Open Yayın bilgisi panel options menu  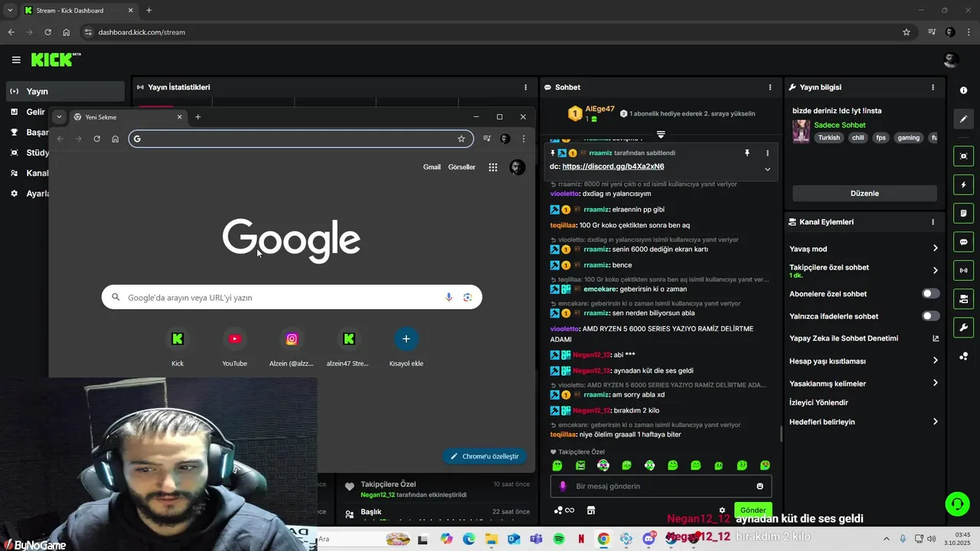[x=933, y=87]
